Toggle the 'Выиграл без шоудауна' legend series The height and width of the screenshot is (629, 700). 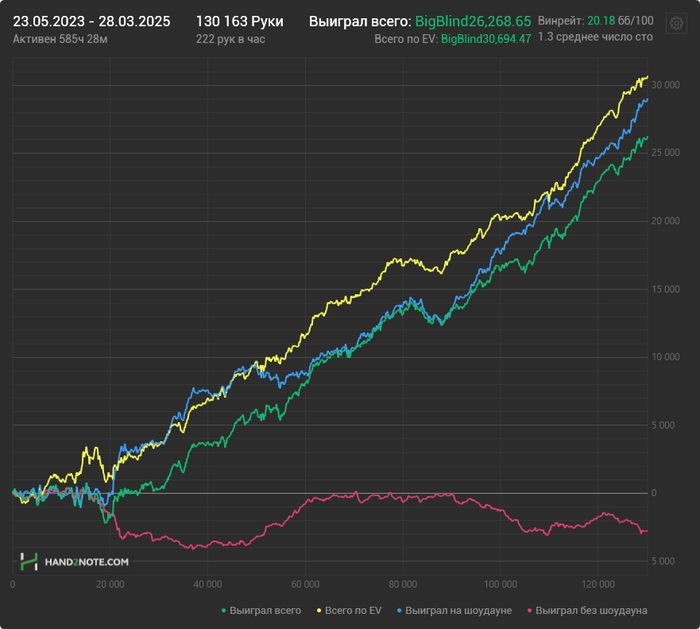coord(587,610)
